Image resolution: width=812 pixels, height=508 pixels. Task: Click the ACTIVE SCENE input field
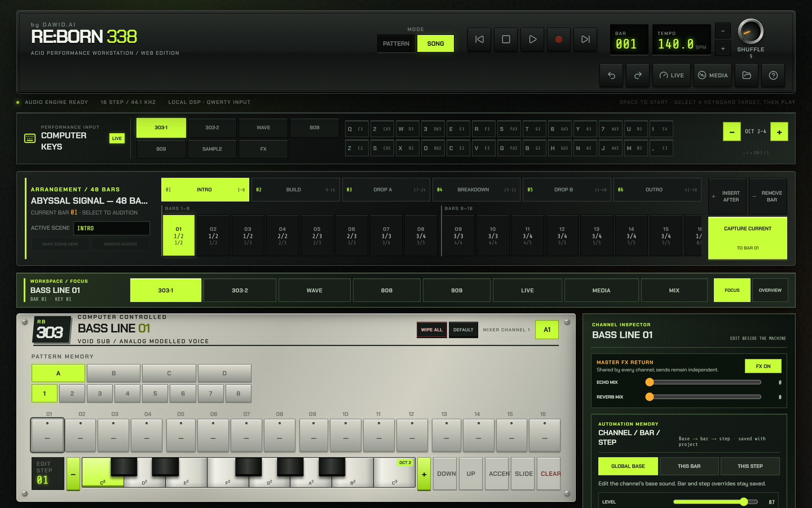(x=111, y=228)
